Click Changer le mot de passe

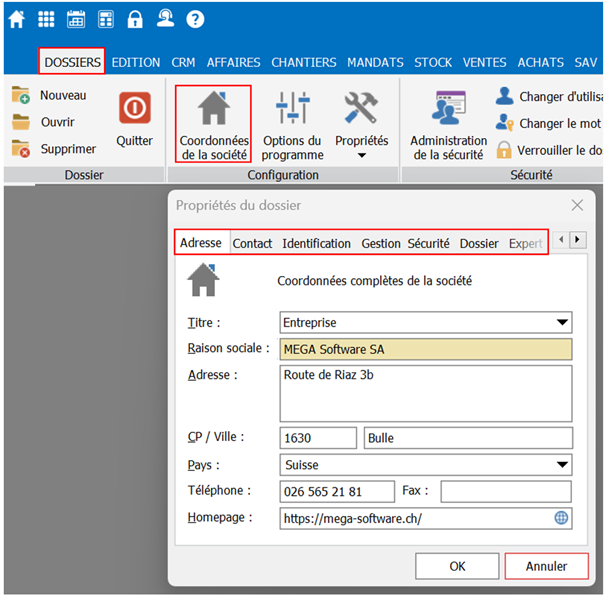[x=549, y=123]
